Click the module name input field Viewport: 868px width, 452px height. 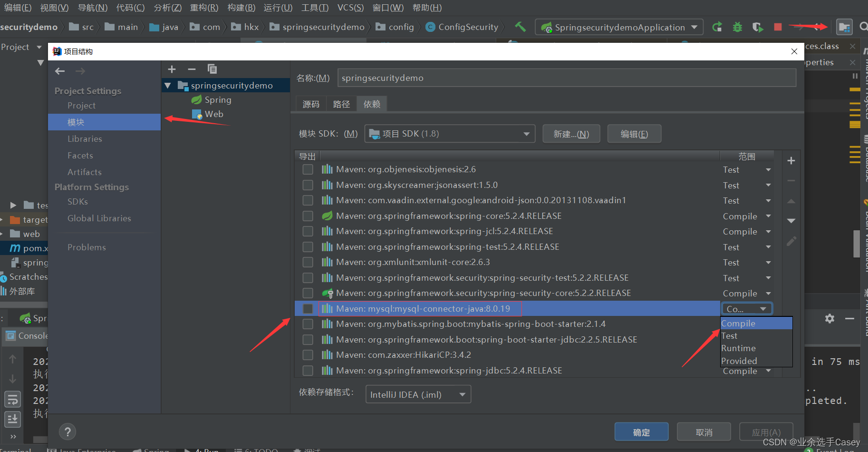(x=567, y=78)
